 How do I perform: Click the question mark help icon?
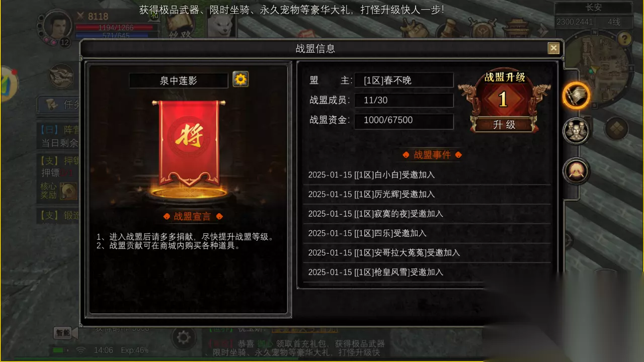pyautogui.click(x=624, y=38)
